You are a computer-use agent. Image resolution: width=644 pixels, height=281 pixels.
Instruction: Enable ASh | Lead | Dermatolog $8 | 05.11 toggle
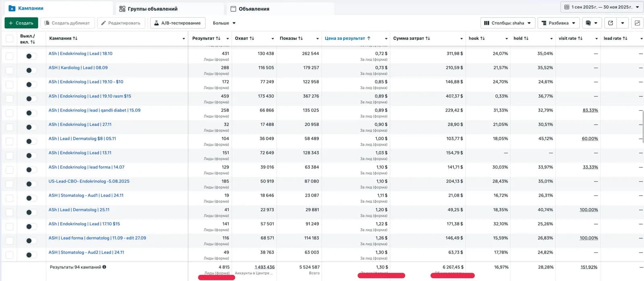31,141
